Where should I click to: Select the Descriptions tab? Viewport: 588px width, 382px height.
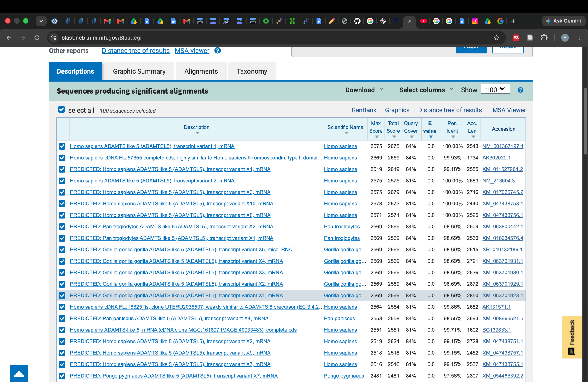pos(76,71)
